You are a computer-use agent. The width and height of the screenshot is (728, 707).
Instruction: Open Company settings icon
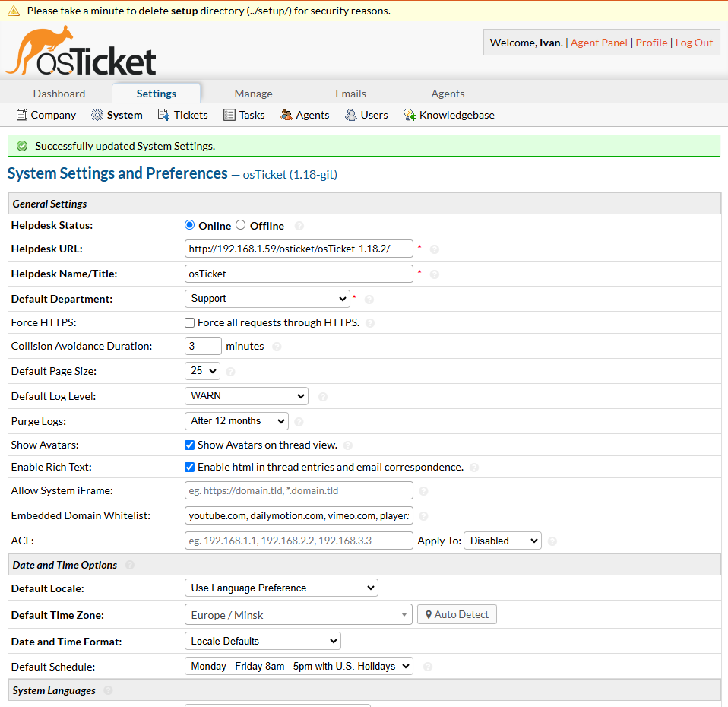pos(21,115)
